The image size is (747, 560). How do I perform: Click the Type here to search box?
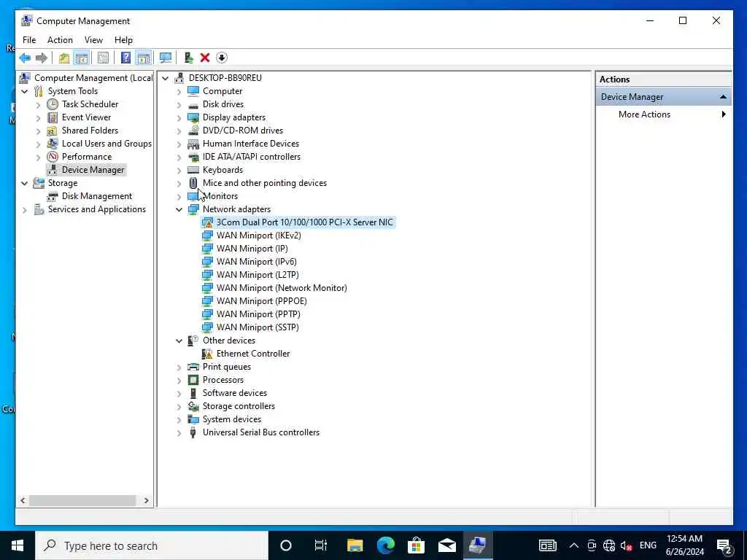(x=152, y=545)
